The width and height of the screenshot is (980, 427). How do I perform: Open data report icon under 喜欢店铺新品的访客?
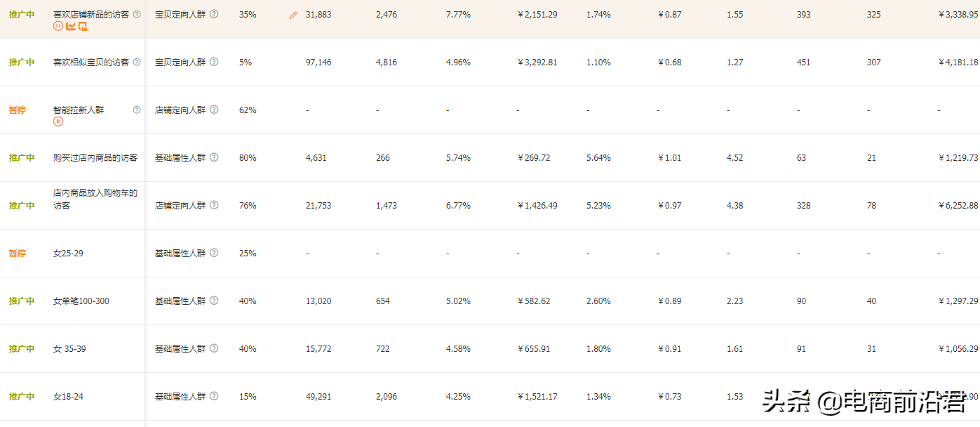click(83, 26)
